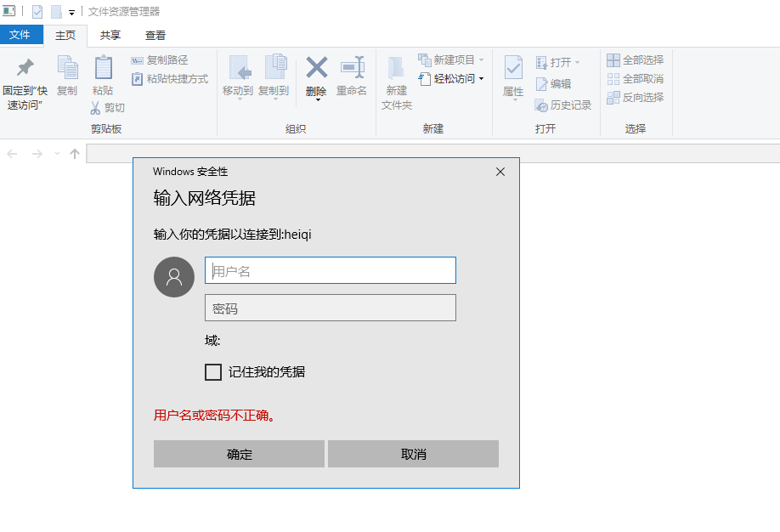
Task: Switch to View (查看) tab
Action: pos(155,36)
